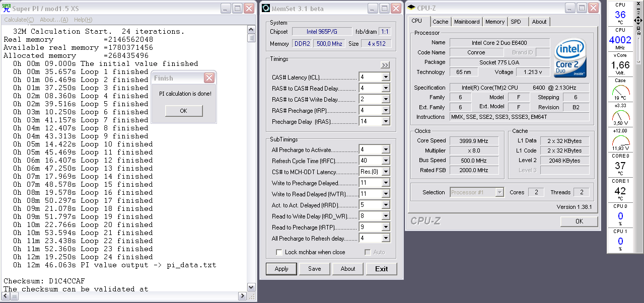This screenshot has width=644, height=303.
Task: Click Super PI scrollbar down arrow
Action: coord(251,287)
